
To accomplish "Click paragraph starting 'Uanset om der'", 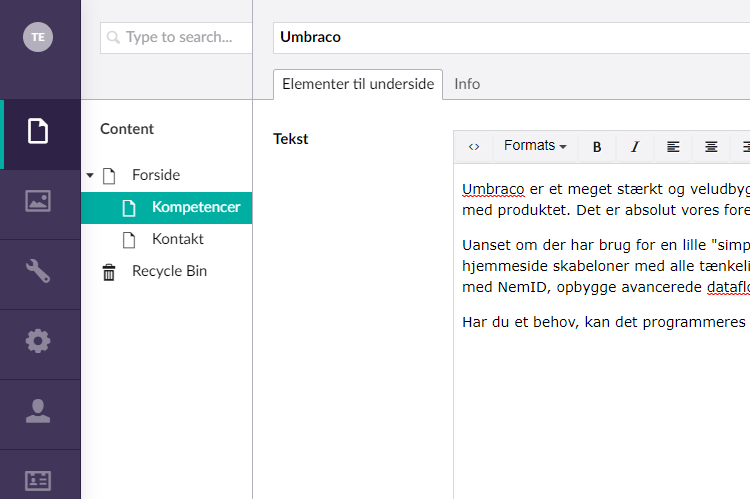I will click(x=606, y=266).
